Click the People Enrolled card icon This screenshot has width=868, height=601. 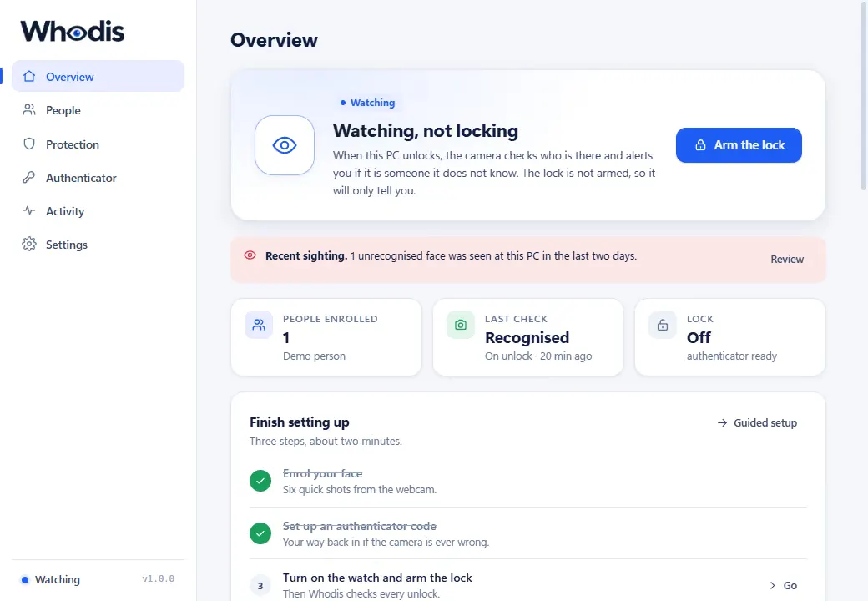click(x=259, y=325)
